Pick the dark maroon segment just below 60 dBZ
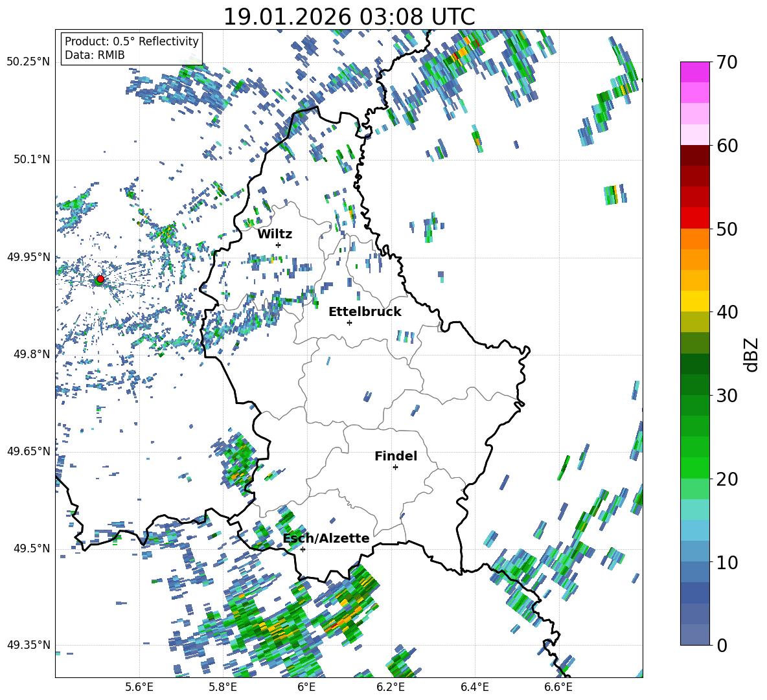This screenshot has width=767, height=700. 694,155
